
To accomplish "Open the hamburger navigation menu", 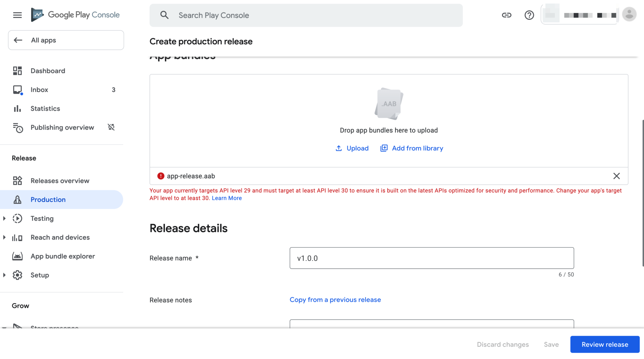I will [x=17, y=15].
